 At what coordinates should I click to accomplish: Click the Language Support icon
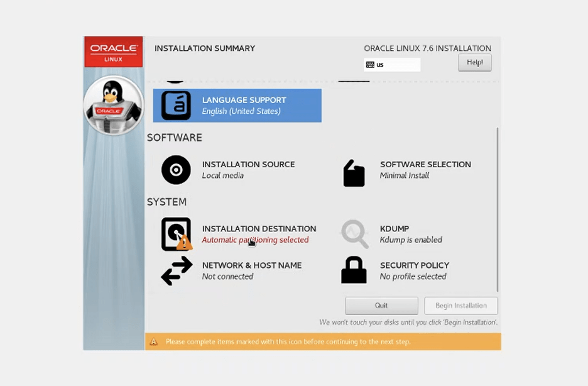[x=176, y=106]
